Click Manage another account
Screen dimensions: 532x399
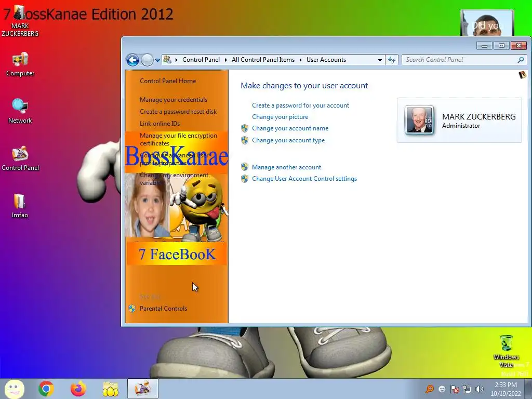(x=286, y=167)
